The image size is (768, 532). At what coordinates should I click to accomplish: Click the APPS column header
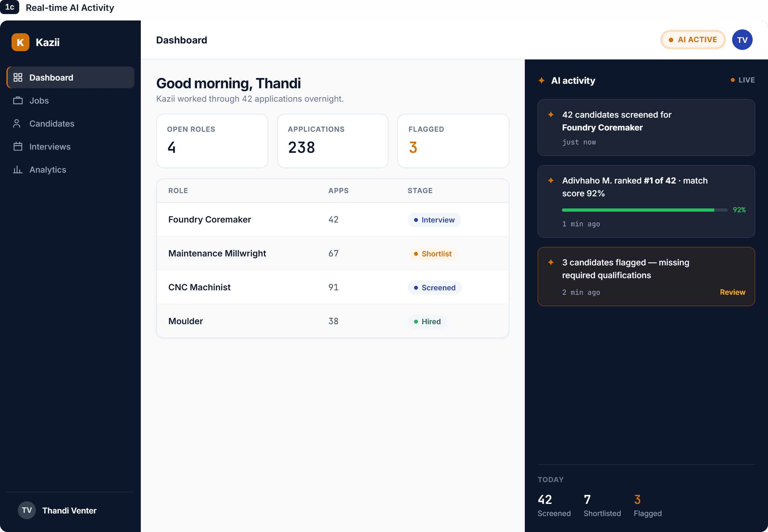point(338,190)
